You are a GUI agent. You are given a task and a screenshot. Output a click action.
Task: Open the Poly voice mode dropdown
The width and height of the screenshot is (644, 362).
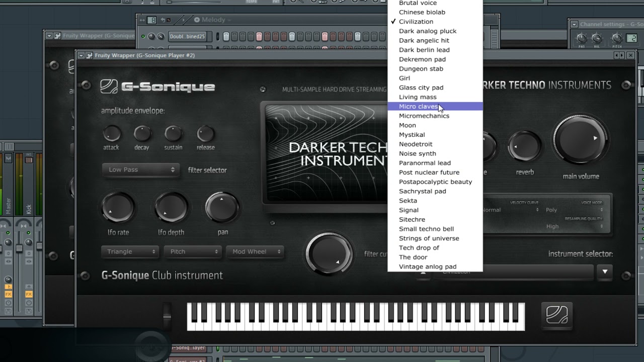coord(574,210)
